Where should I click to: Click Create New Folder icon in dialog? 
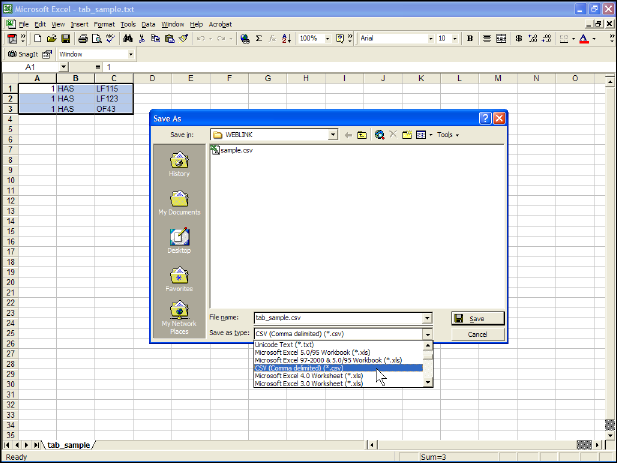pos(407,135)
